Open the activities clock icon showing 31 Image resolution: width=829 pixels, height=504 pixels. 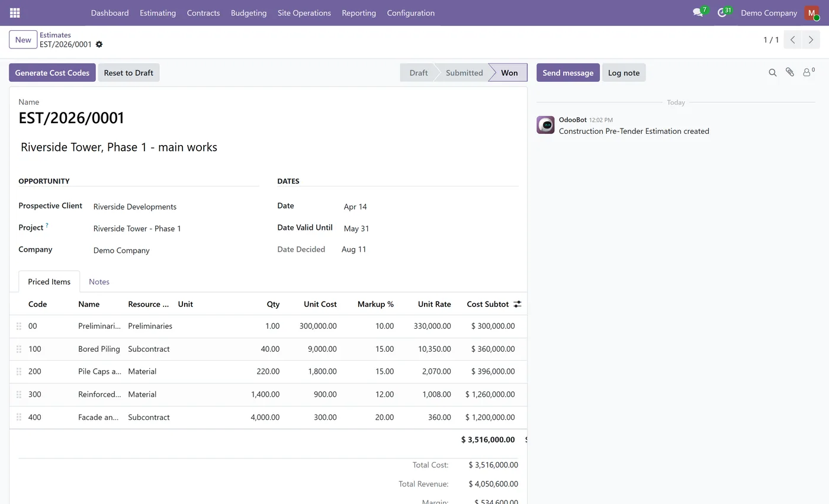click(724, 12)
